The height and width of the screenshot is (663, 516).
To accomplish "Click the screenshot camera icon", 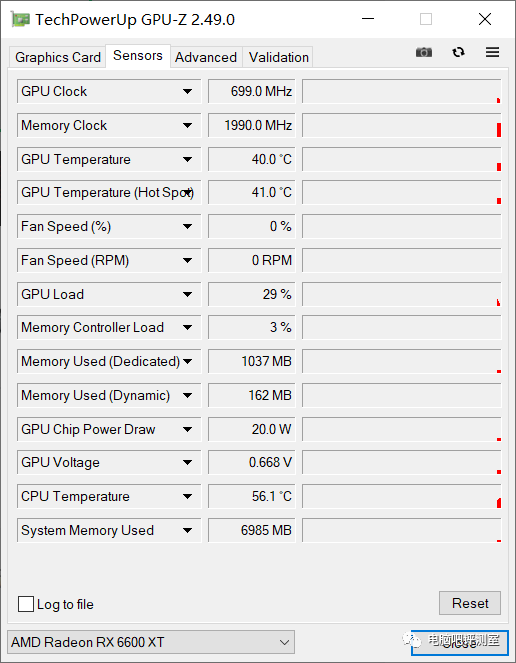I will [424, 52].
